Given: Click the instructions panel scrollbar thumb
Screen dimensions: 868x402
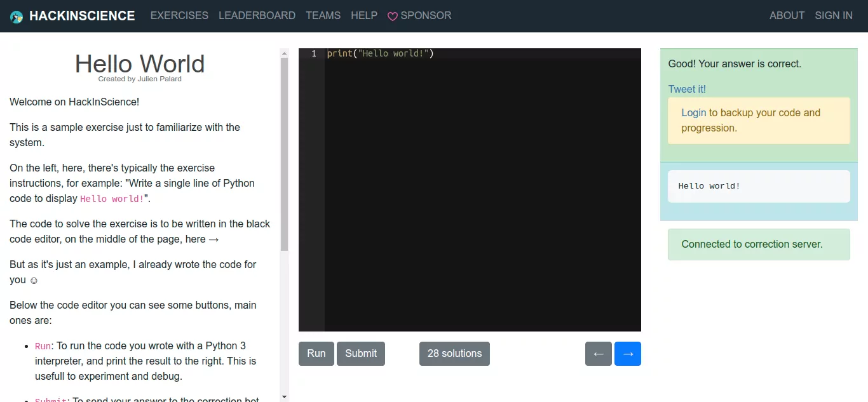Looking at the screenshot, I should coord(284,154).
